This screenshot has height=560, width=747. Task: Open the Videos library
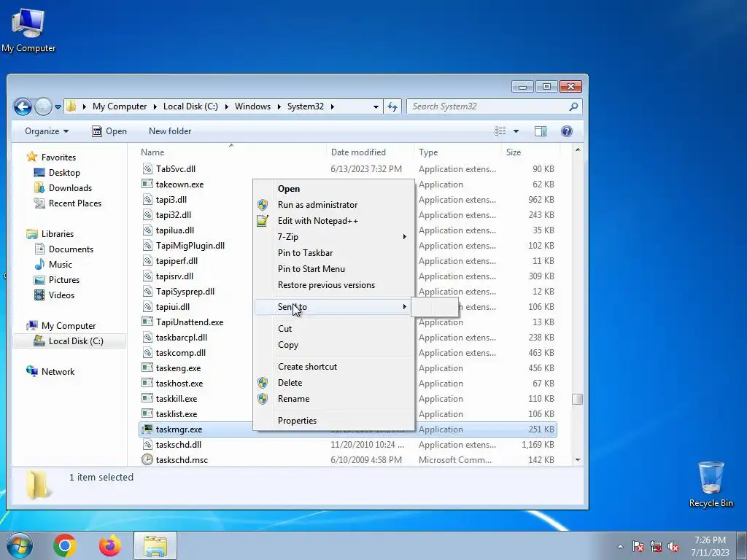pyautogui.click(x=54, y=295)
